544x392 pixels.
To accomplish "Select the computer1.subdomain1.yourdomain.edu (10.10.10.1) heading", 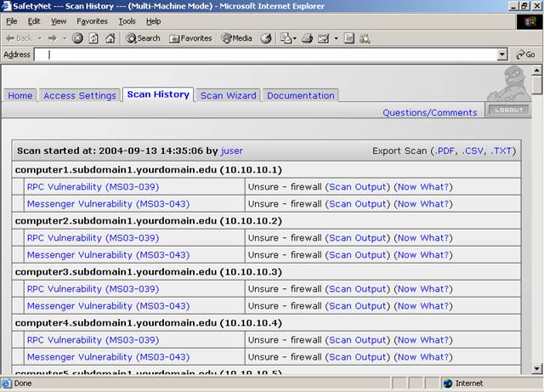I will [149, 170].
